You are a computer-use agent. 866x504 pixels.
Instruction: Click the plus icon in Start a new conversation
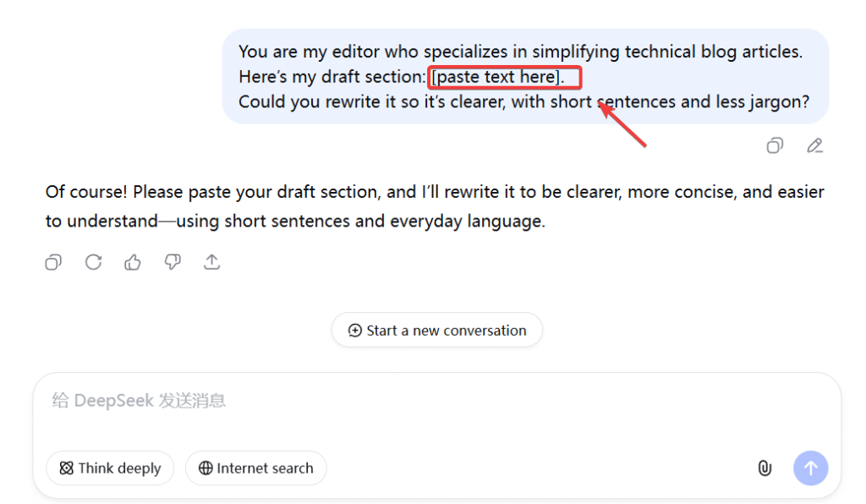point(355,331)
